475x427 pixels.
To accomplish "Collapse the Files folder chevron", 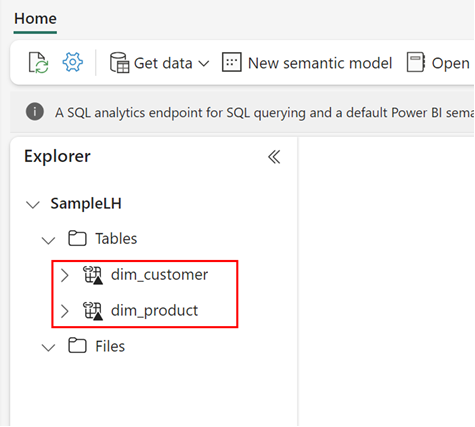I will [x=48, y=348].
